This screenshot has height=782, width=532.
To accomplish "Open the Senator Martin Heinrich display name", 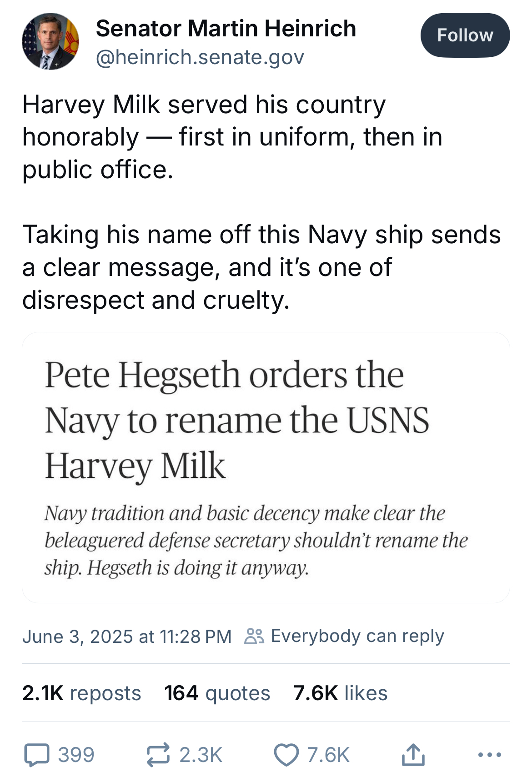I will coord(226,28).
